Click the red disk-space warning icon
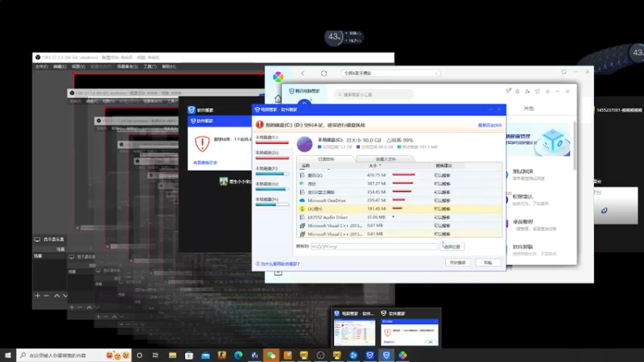Image resolution: width=644 pixels, height=362 pixels. click(259, 125)
